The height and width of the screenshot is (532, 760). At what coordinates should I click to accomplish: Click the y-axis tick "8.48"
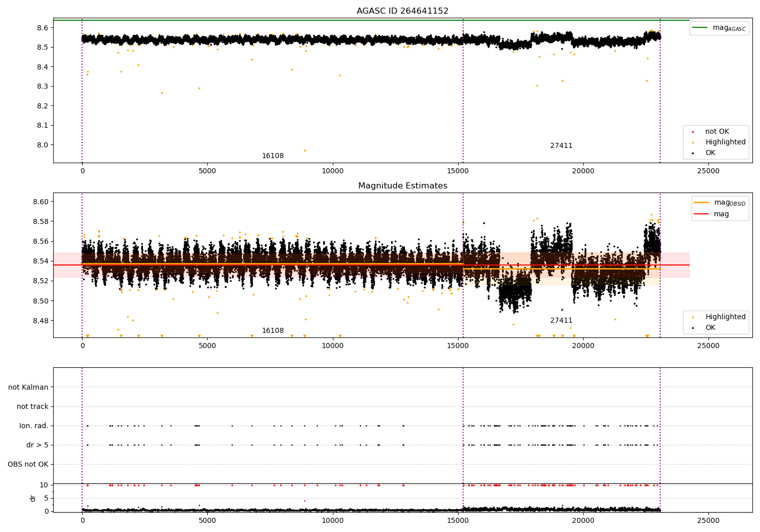[x=41, y=321]
